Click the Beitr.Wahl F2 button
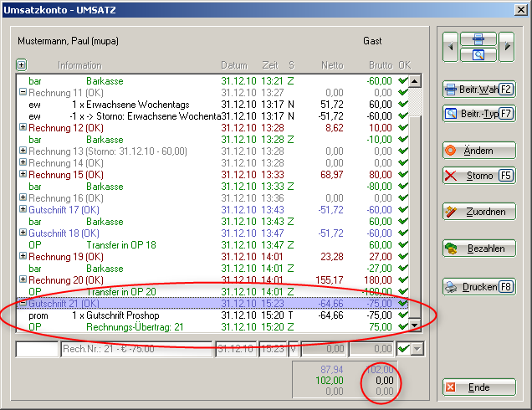Image resolution: width=532 pixels, height=410 pixels. 479,89
